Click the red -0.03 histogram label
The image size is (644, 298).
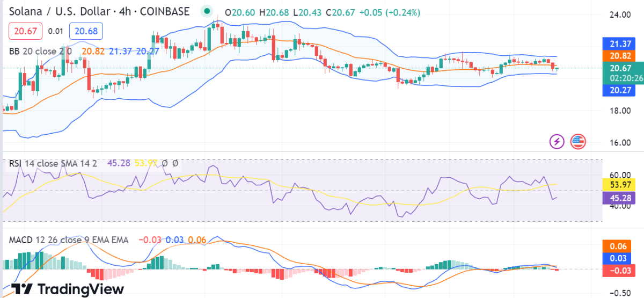620,270
